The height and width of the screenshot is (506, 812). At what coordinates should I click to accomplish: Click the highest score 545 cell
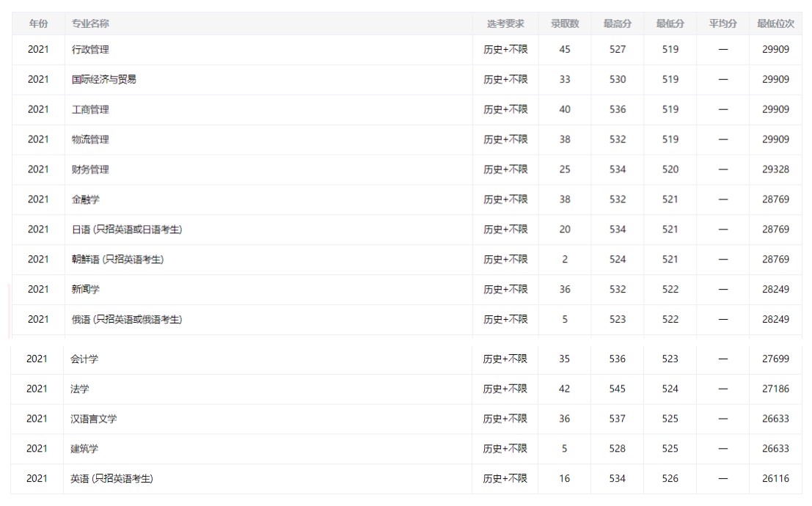[x=618, y=389]
